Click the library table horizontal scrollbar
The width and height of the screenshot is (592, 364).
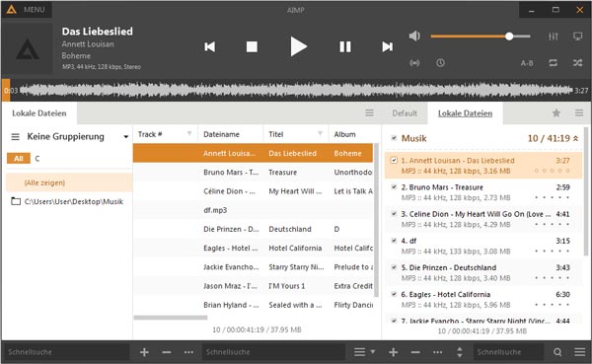171,318
